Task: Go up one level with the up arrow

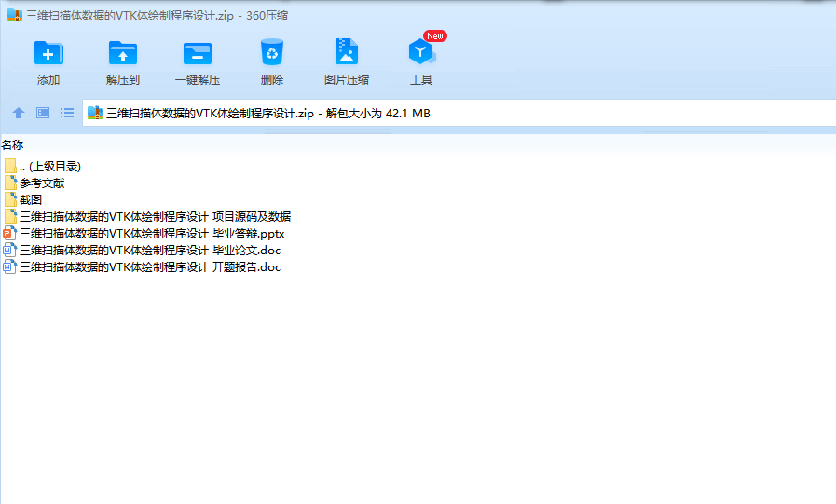Action: (x=19, y=113)
